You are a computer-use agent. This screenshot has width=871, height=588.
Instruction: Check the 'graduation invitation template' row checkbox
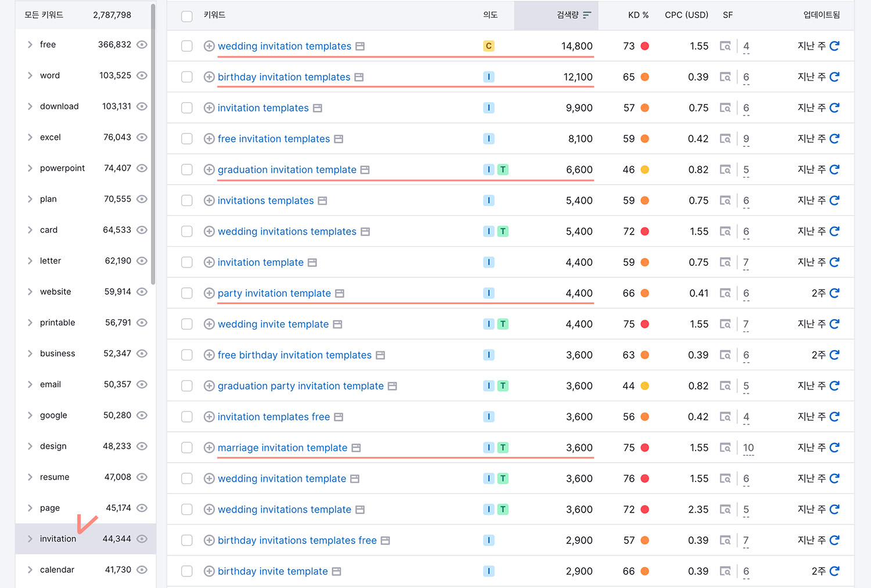(187, 169)
